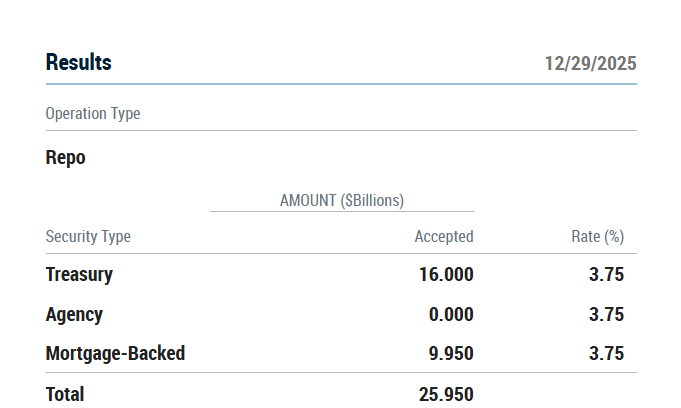The image size is (681, 408).
Task: Select the Total row label
Action: pyautogui.click(x=65, y=394)
